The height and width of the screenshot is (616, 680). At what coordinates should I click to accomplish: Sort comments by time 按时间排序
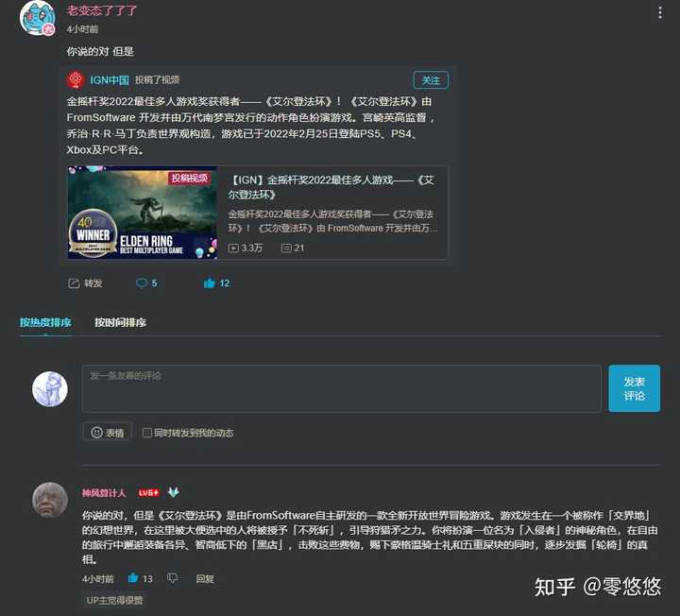point(120,323)
